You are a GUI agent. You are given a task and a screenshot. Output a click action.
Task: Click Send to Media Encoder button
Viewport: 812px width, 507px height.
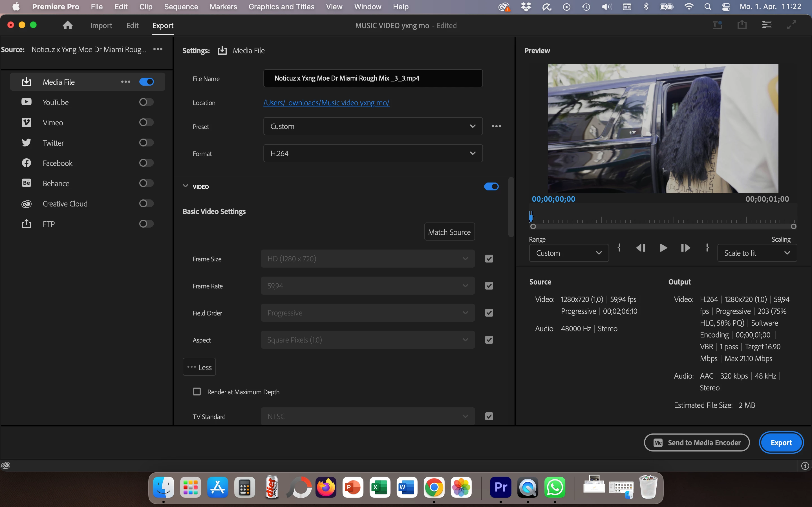click(x=697, y=442)
